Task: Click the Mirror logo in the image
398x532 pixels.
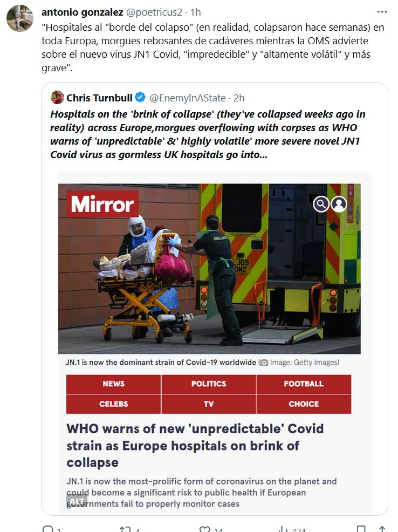Action: (102, 204)
